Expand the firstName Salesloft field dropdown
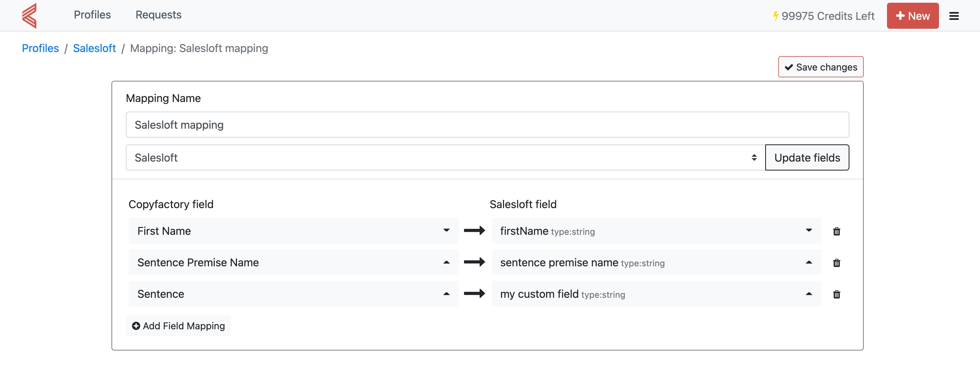 [x=656, y=231]
